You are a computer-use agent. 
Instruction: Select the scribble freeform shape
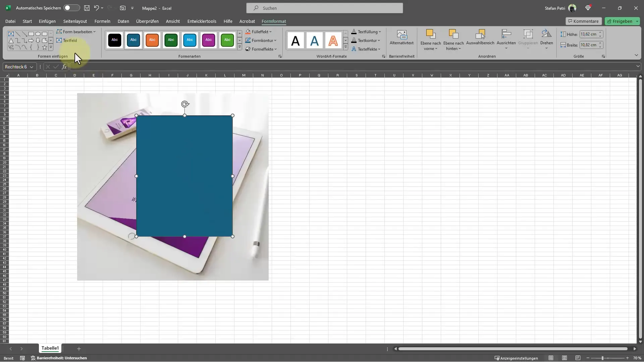click(11, 47)
